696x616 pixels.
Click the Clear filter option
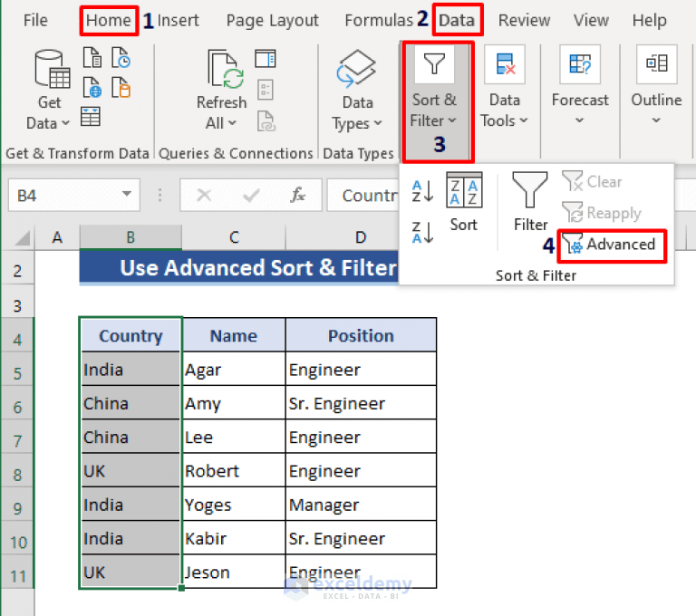[x=592, y=181]
